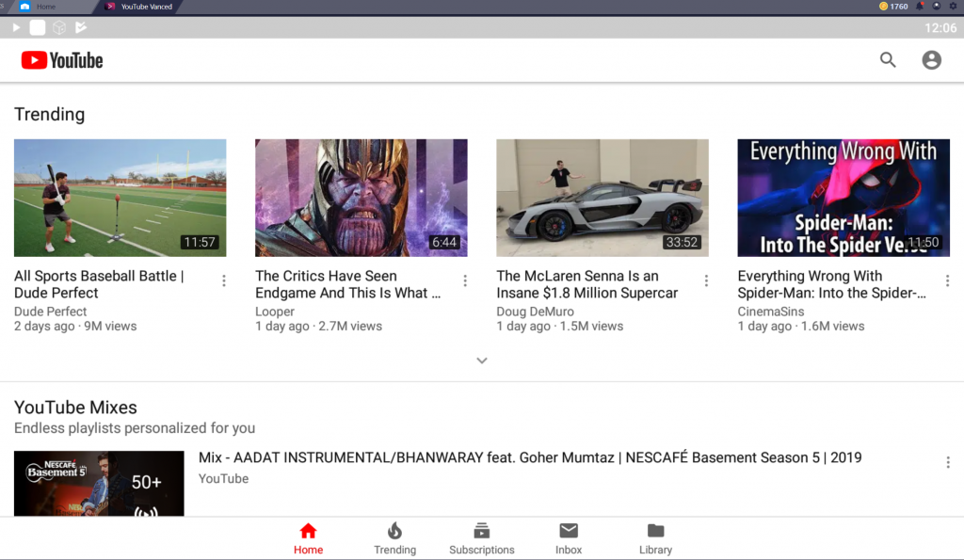
Task: Play the Thanos Endgame thumbnail
Action: pyautogui.click(x=361, y=198)
